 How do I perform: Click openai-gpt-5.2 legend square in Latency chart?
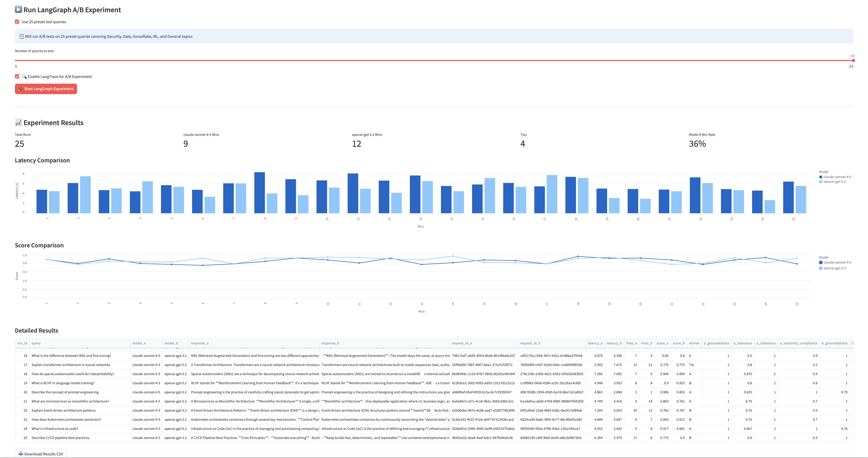point(821,181)
